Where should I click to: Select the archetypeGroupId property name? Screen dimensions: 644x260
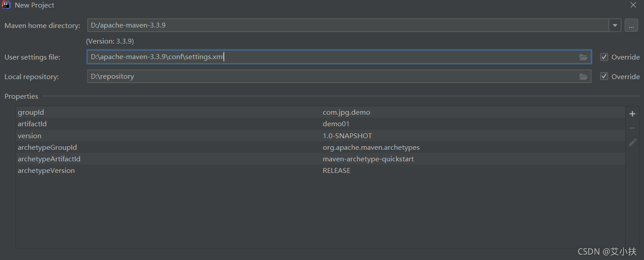pos(47,147)
